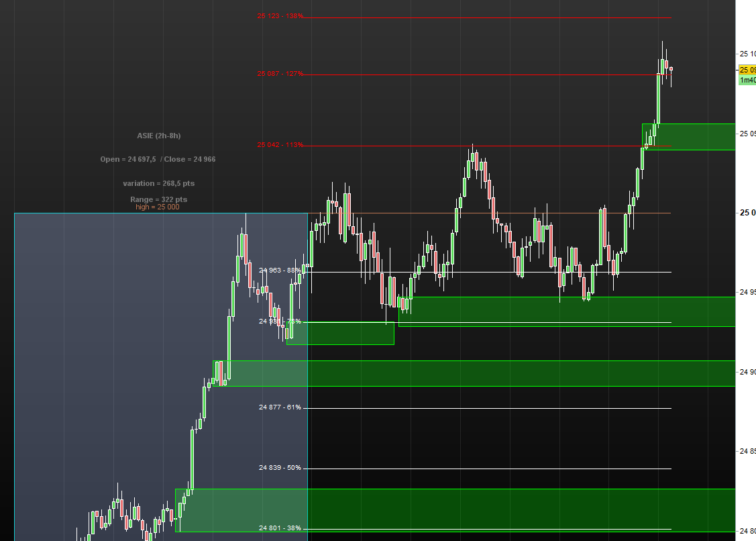
Task: Click the '24 839 - 50%' retracement label
Action: point(280,468)
